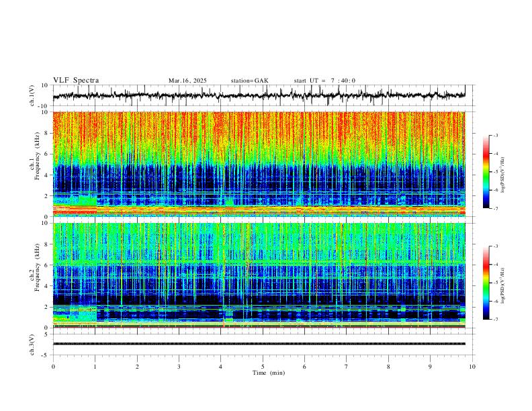Click the ch.3 flat signal trace

pyautogui.click(x=259, y=344)
